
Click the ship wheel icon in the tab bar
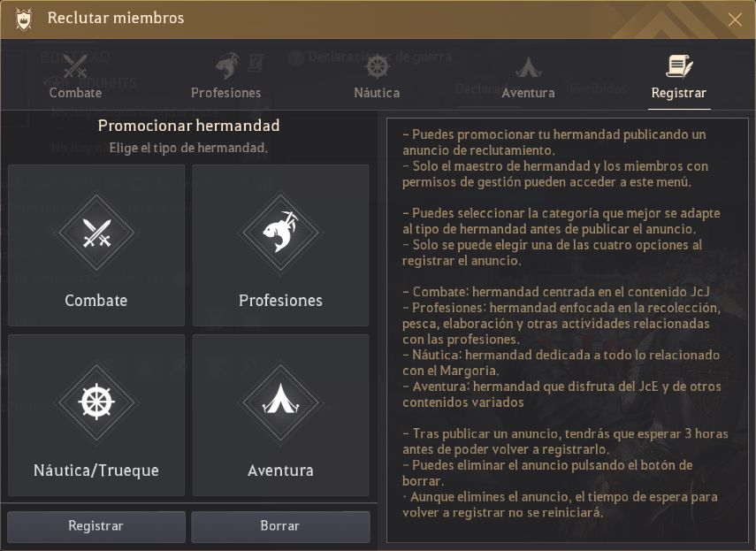point(378,67)
